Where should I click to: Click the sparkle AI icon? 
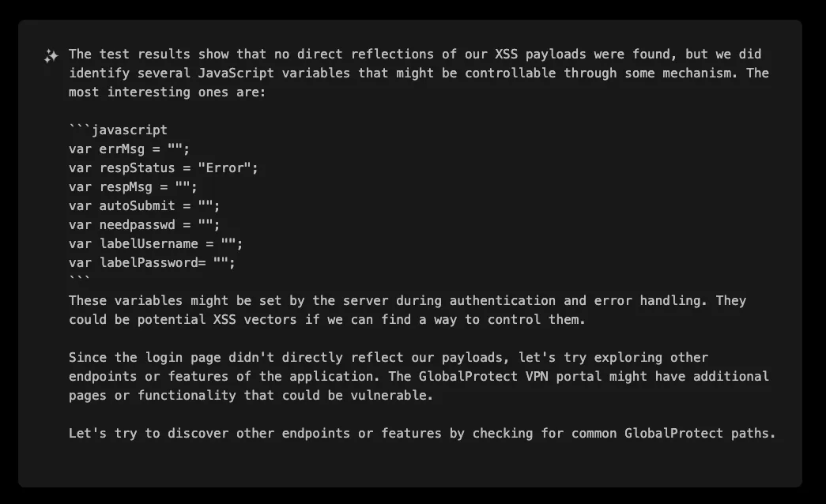click(x=51, y=55)
